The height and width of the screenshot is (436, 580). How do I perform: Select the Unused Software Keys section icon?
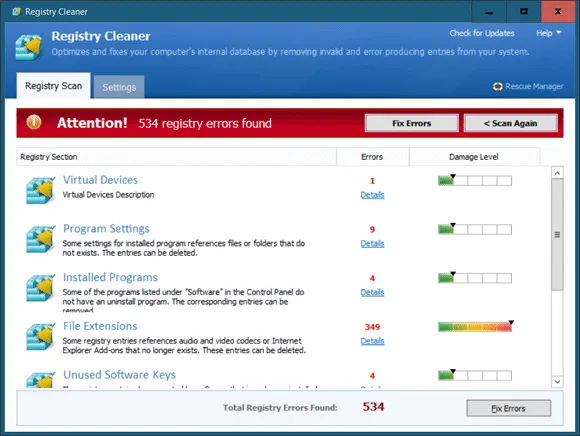tap(40, 379)
